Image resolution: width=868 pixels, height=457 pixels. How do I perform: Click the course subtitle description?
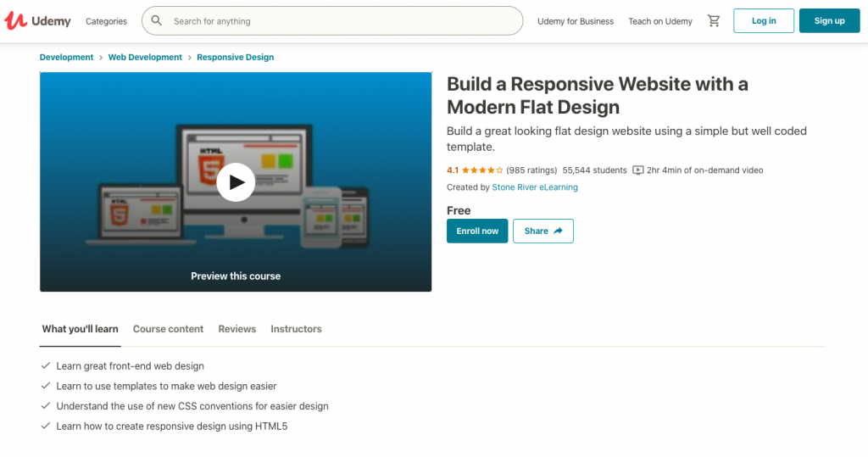(626, 138)
